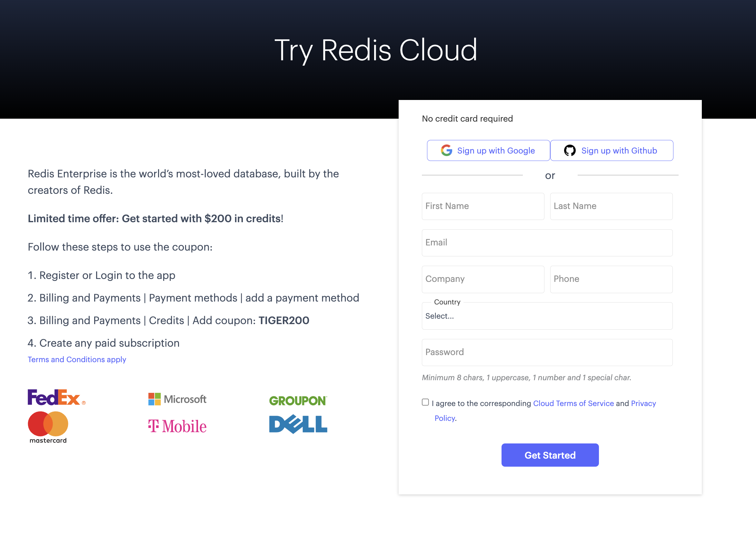This screenshot has height=536, width=756.
Task: Click the FedEx logo
Action: [57, 397]
